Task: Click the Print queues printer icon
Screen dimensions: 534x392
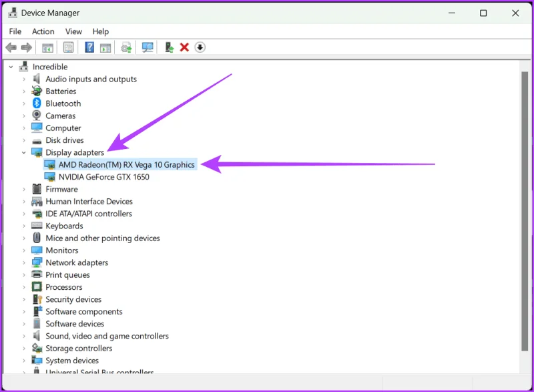Action: (37, 274)
